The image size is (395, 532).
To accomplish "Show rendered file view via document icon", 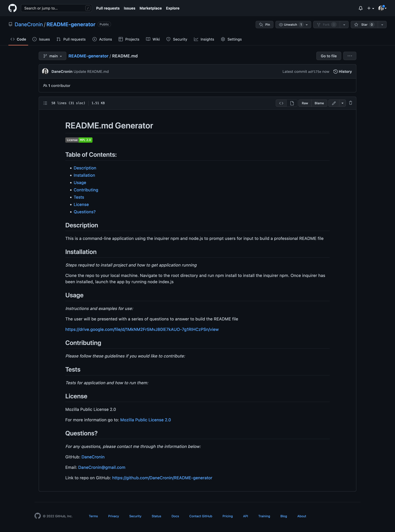I will 292,103.
